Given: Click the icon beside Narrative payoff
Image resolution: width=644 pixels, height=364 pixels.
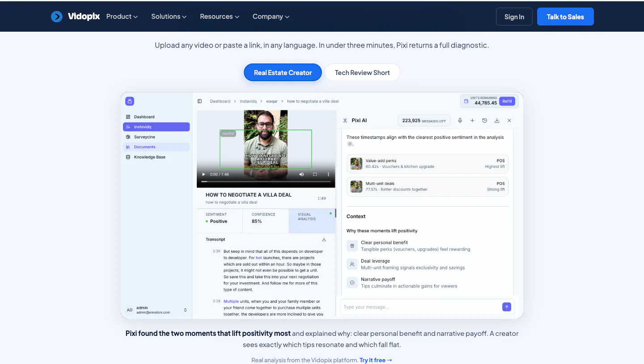Looking at the screenshot, I should (x=352, y=282).
